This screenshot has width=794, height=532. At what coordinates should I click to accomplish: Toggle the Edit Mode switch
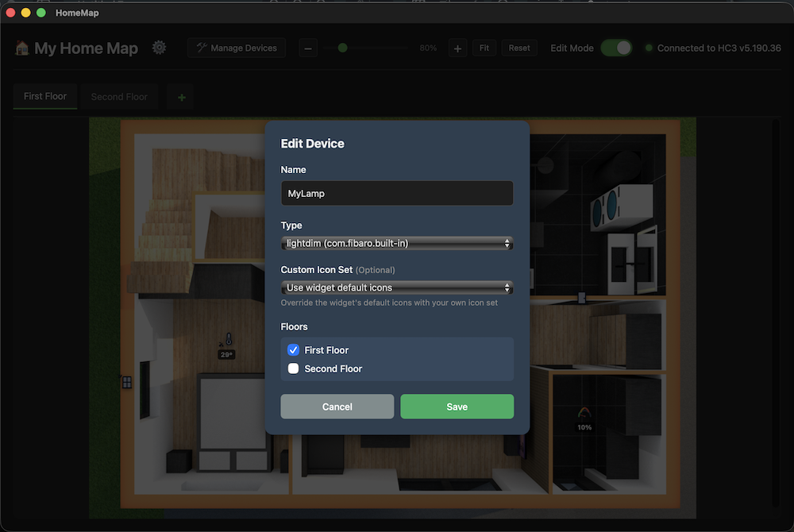tap(616, 48)
